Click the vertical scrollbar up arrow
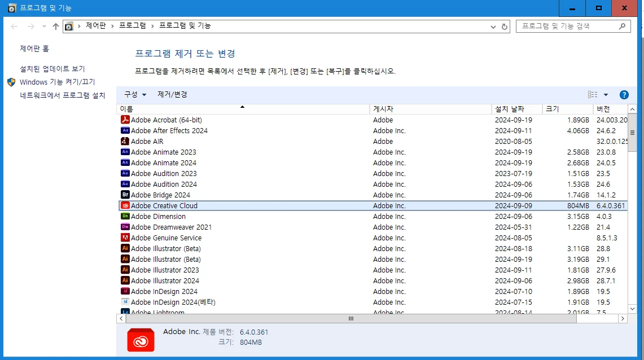 tap(632, 109)
